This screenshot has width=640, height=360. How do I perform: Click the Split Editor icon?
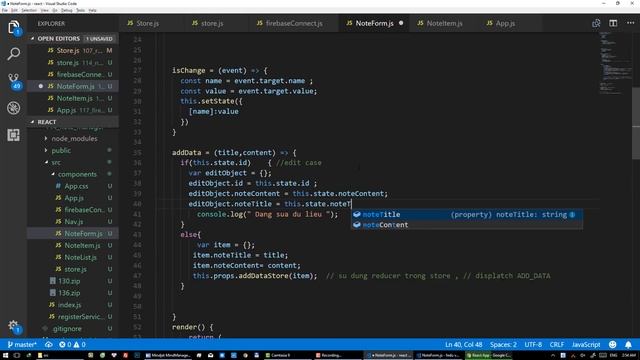tap(613, 23)
